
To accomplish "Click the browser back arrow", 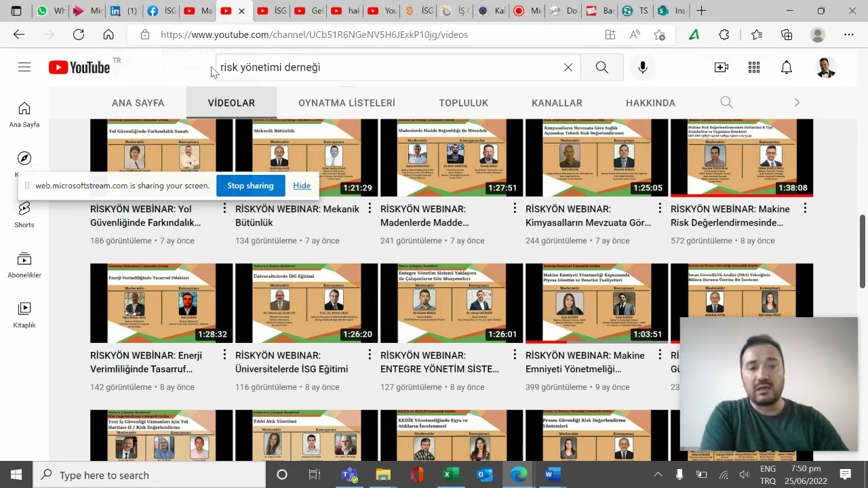I will [x=19, y=35].
